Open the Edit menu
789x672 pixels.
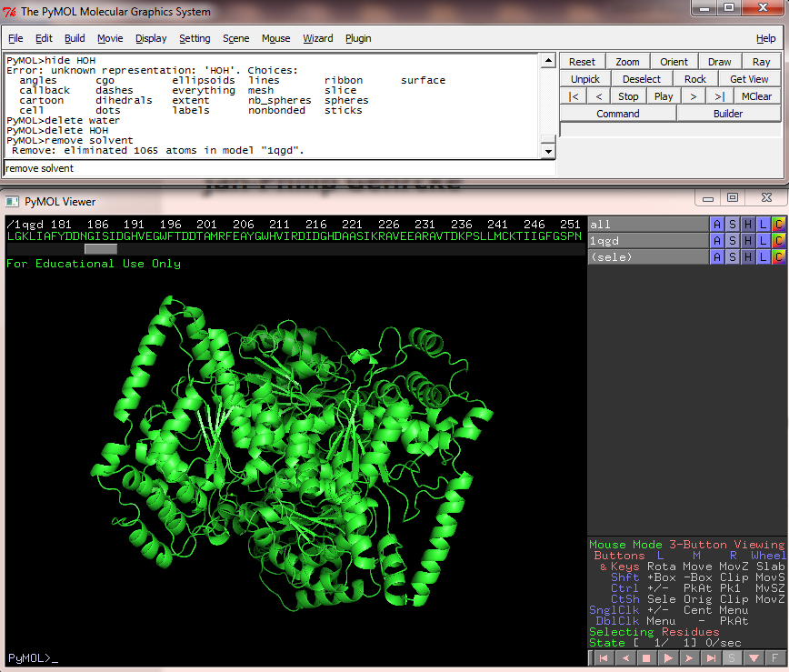tap(44, 38)
